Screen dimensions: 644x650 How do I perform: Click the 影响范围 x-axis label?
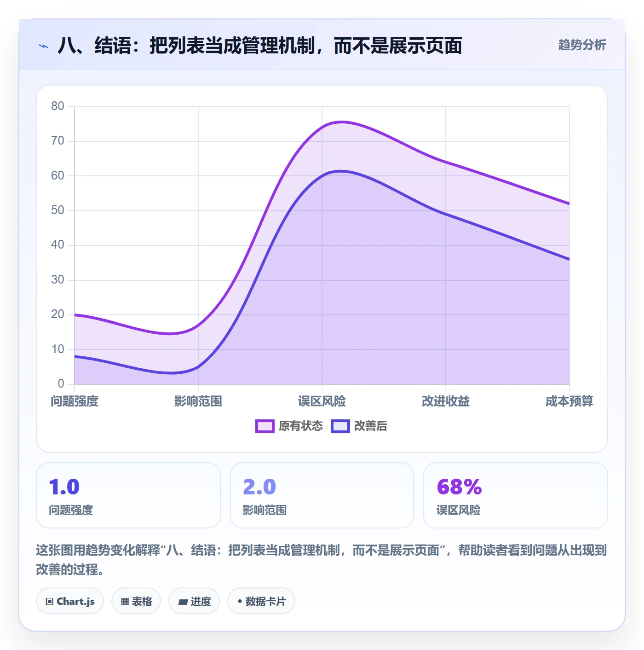(x=198, y=401)
